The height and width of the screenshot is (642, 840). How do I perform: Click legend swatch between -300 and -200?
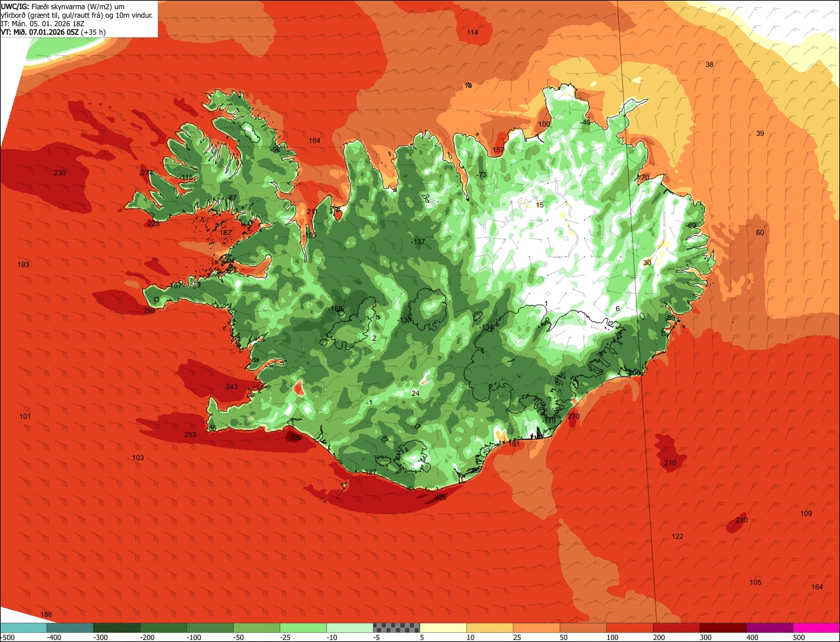click(117, 627)
